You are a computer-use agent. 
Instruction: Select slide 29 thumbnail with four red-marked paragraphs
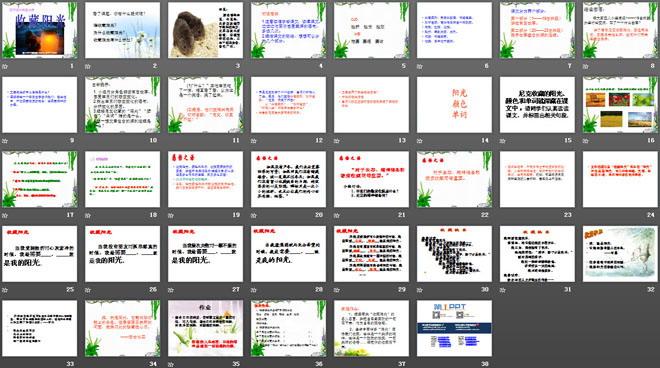[x=371, y=253]
